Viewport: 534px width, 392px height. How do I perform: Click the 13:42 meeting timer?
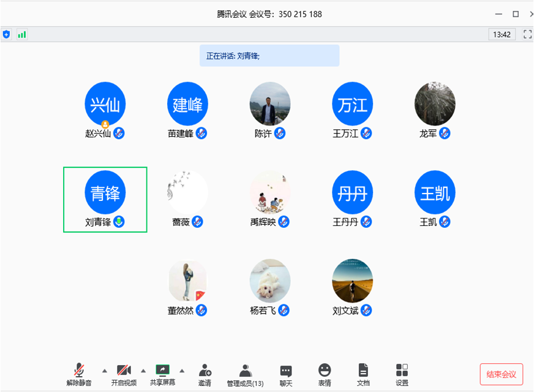[502, 34]
